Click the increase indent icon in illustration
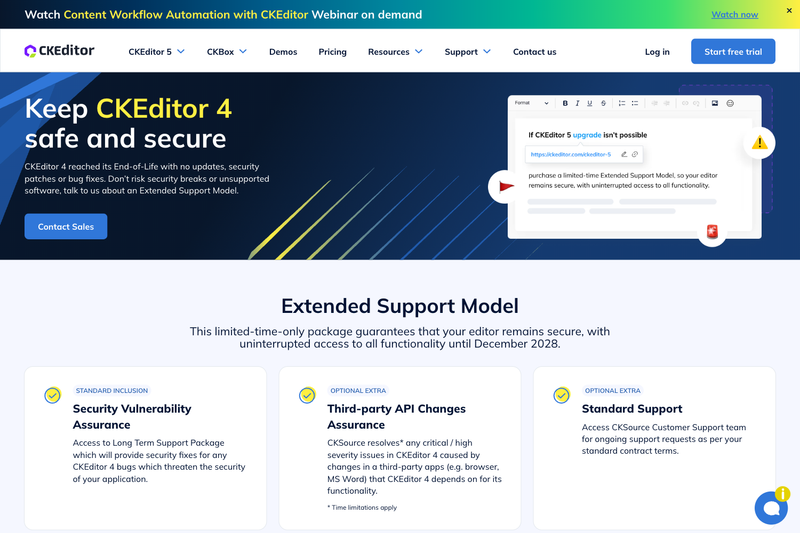The height and width of the screenshot is (533, 800). pyautogui.click(x=667, y=103)
